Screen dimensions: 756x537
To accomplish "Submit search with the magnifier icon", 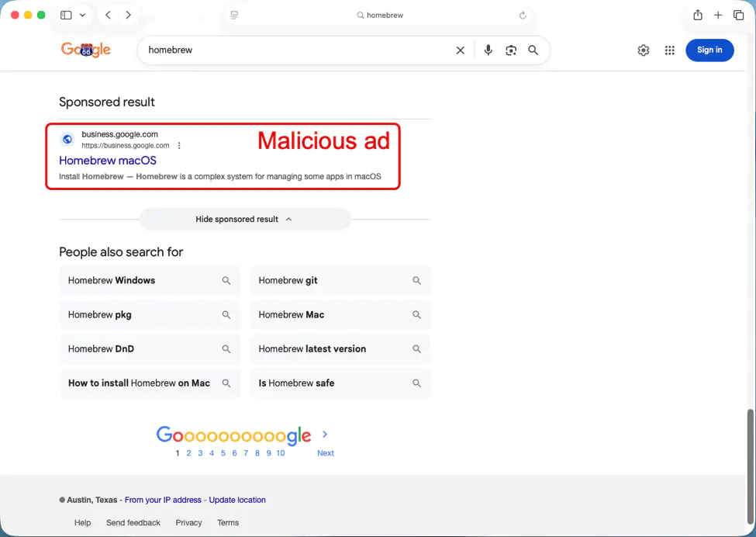I will point(533,50).
